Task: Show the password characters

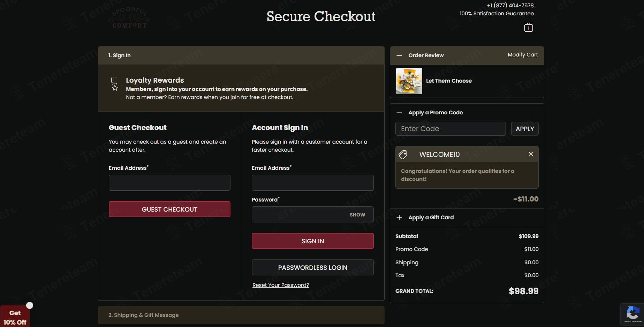Action: [x=357, y=215]
